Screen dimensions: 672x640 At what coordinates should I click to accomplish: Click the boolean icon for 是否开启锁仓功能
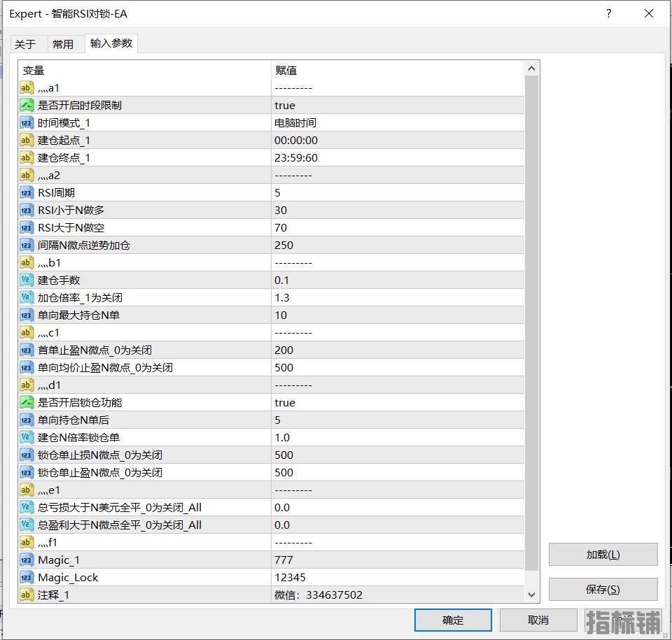27,403
